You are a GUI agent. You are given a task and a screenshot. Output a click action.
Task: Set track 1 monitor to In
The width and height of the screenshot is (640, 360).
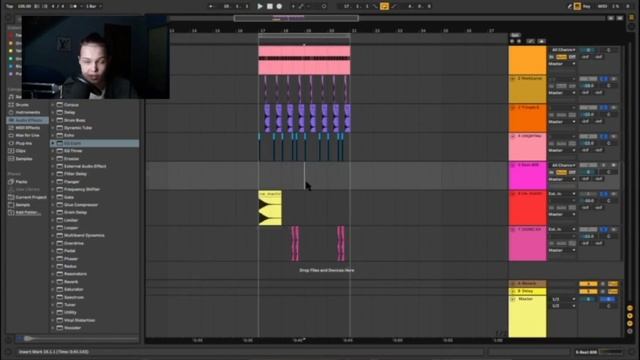tap(552, 57)
